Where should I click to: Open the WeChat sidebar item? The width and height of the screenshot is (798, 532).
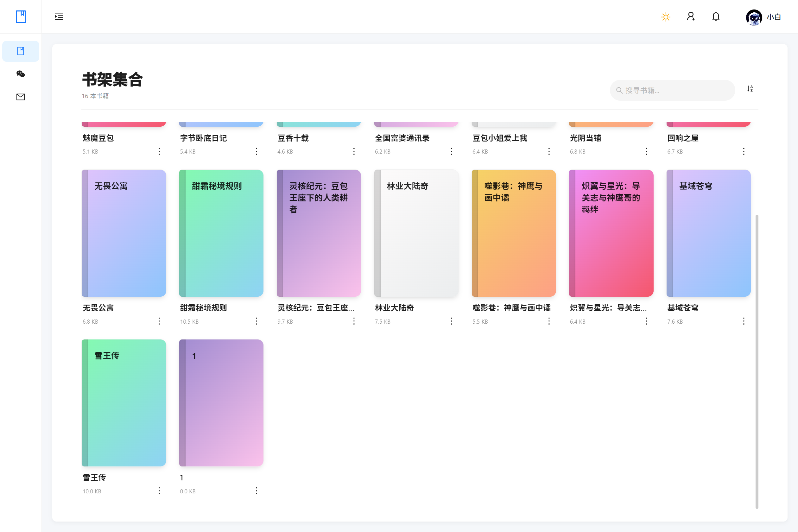pyautogui.click(x=21, y=74)
